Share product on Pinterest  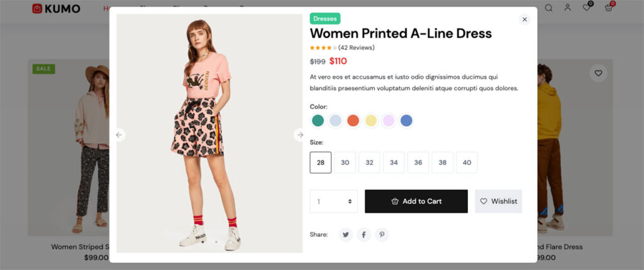pyautogui.click(x=382, y=235)
